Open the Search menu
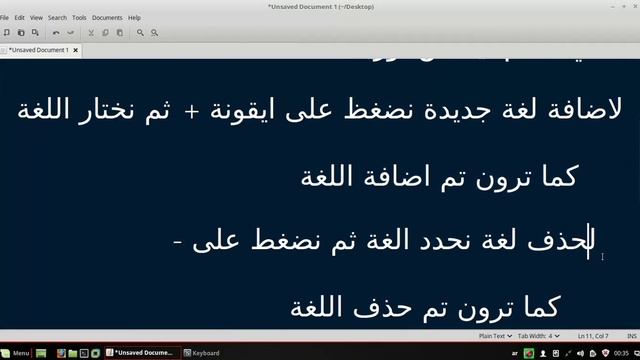The height and width of the screenshot is (360, 640). 57,18
